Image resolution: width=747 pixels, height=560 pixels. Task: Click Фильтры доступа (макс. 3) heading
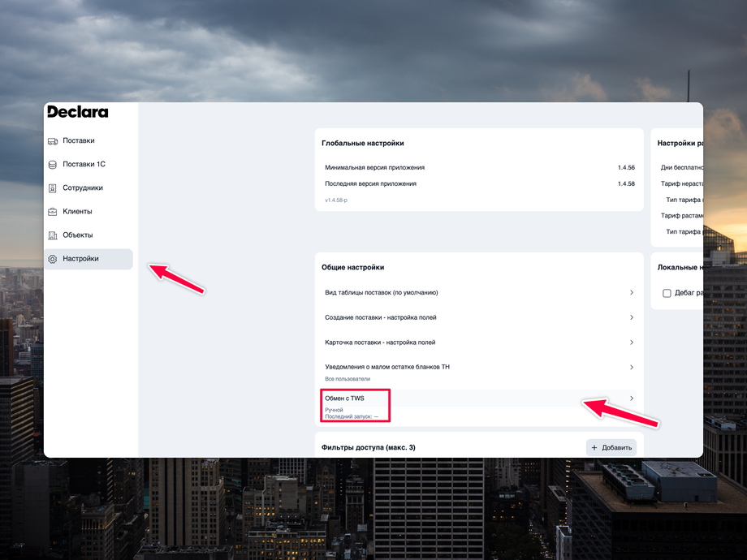369,448
